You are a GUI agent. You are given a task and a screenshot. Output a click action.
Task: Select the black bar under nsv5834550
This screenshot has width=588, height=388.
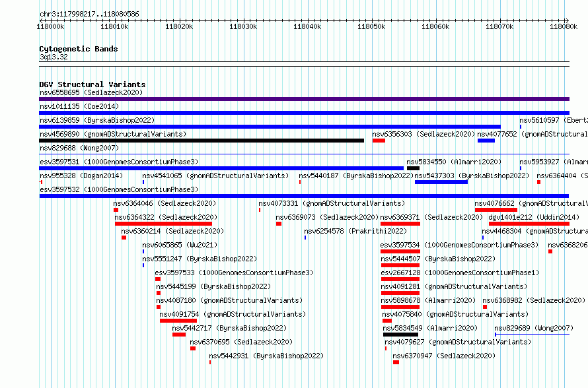tap(413, 168)
